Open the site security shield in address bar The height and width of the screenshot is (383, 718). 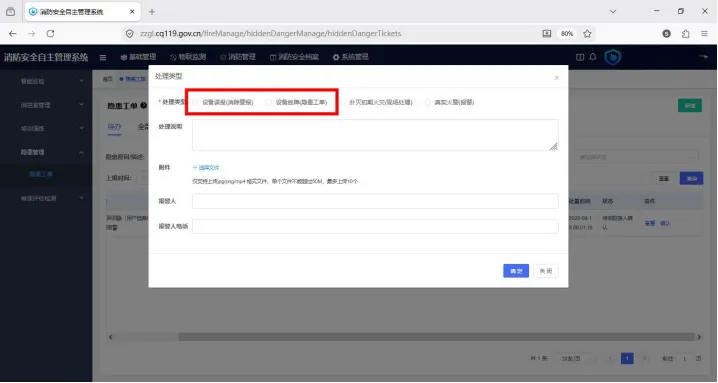tap(130, 33)
